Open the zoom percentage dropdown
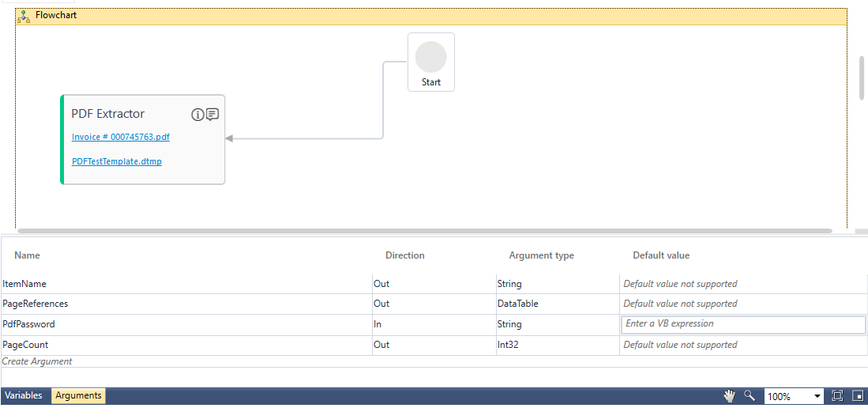Viewport: 868px width, 408px height. click(817, 396)
